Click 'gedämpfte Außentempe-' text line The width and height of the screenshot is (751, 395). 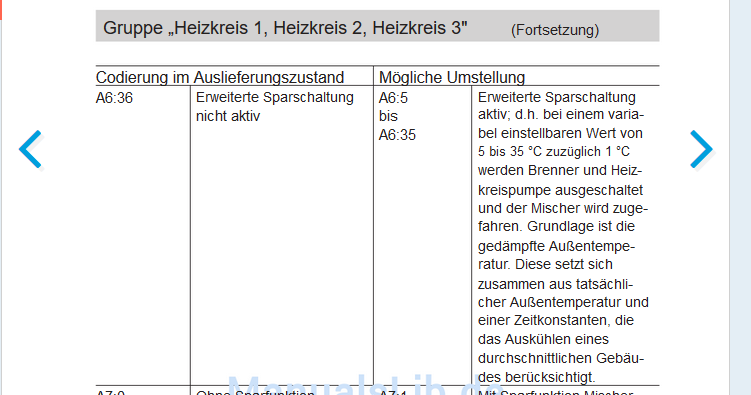(556, 246)
